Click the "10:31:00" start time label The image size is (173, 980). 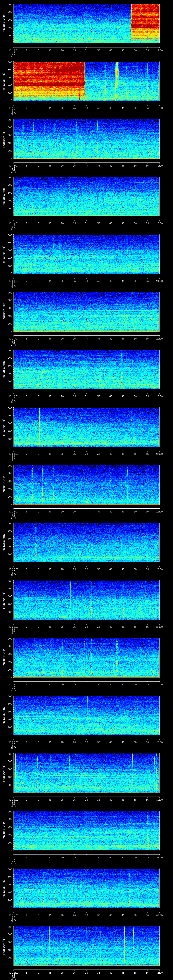tap(13, 915)
